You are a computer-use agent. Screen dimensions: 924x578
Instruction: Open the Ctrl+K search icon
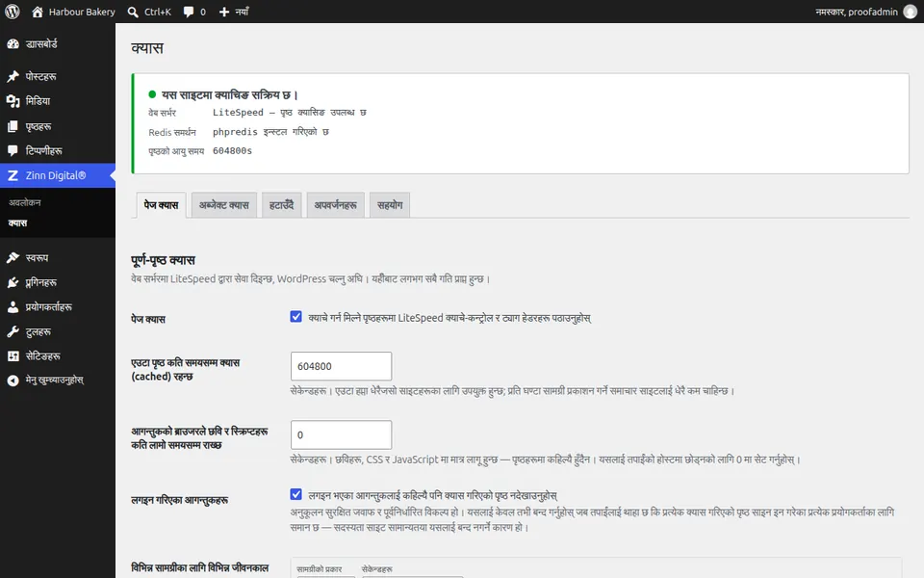coord(133,12)
